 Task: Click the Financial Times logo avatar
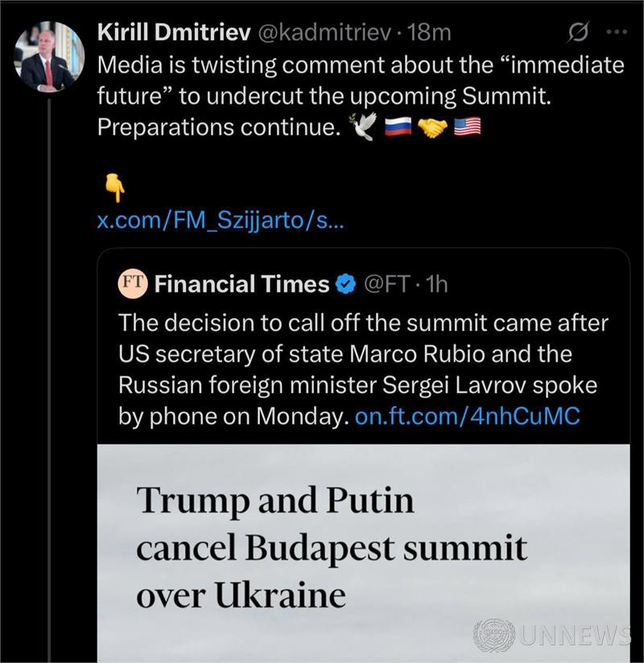pos(132,284)
